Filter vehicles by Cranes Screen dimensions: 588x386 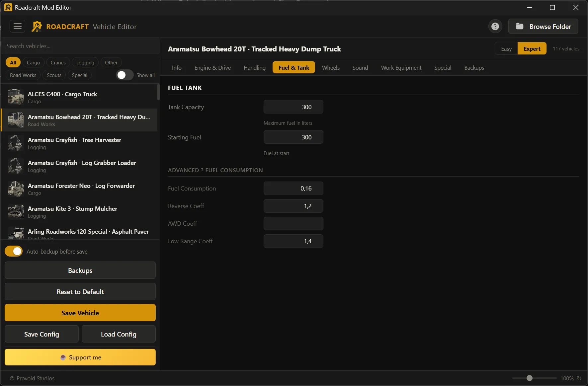click(x=58, y=62)
